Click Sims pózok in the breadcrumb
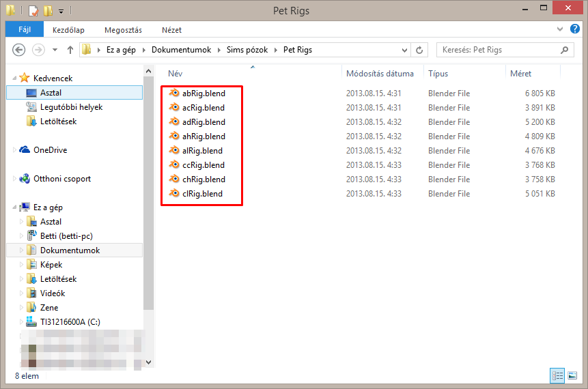Image resolution: width=588 pixels, height=389 pixels. (247, 50)
